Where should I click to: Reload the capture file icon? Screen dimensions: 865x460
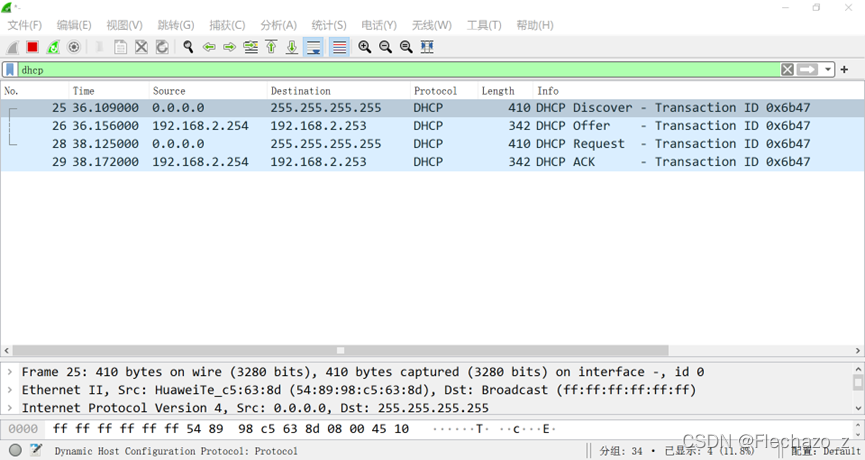click(162, 47)
